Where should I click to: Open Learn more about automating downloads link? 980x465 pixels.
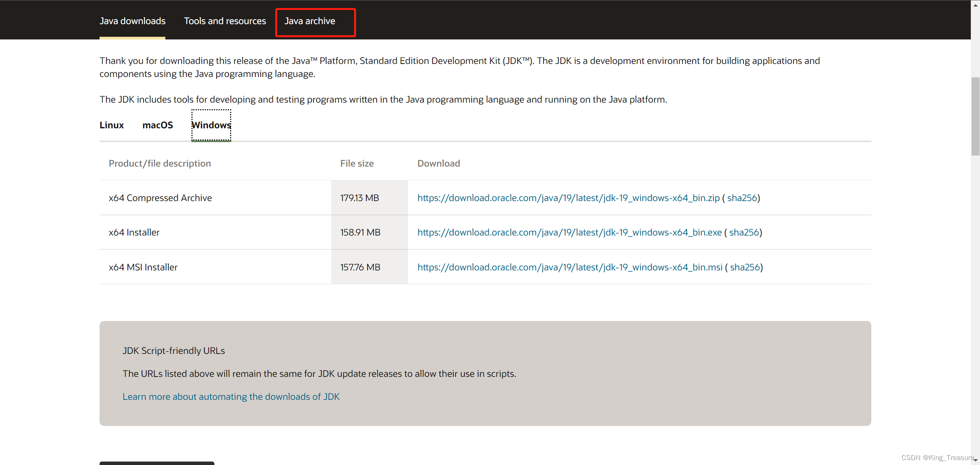[x=231, y=397]
